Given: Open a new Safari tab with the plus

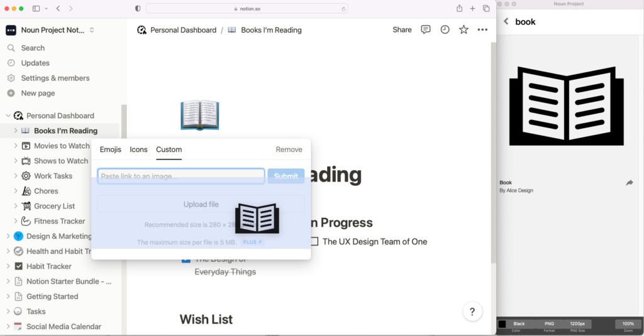Looking at the screenshot, I should pyautogui.click(x=473, y=9).
